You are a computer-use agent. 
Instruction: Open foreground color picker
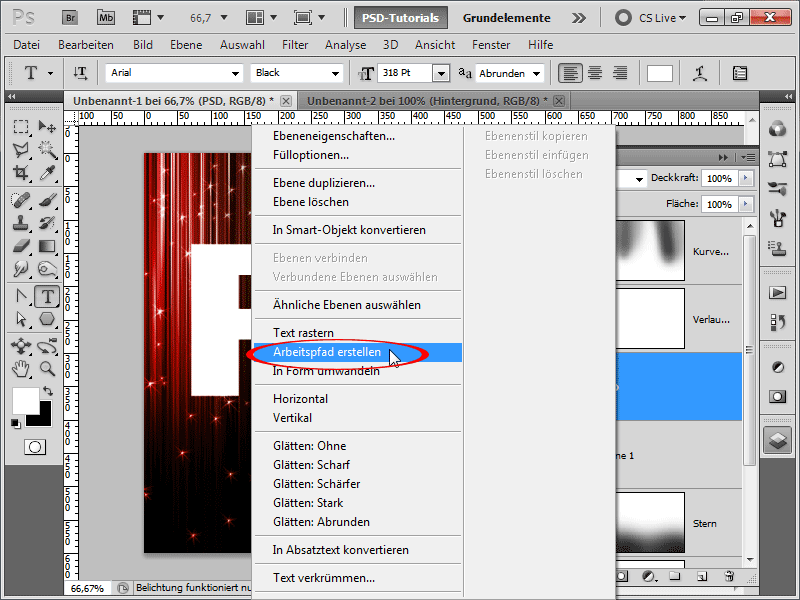click(x=26, y=401)
